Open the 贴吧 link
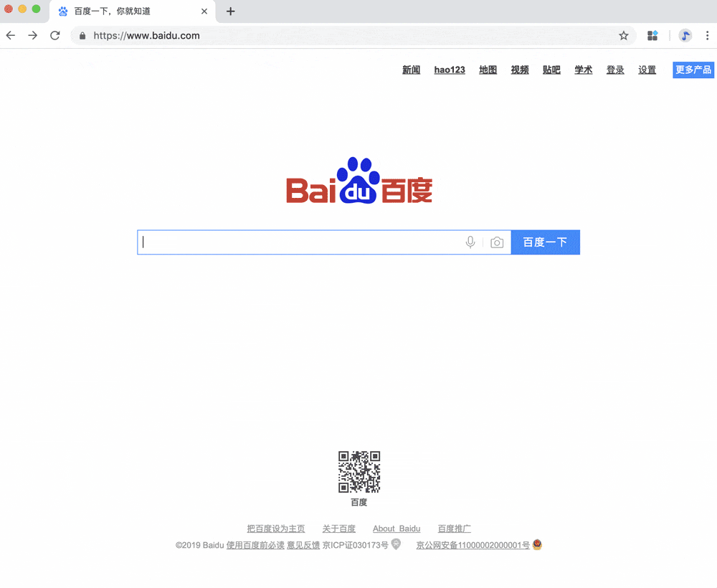 pyautogui.click(x=551, y=70)
